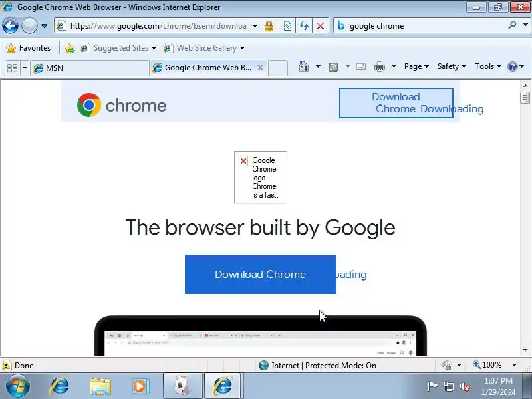The image size is (532, 399).
Task: Open the recent pages dropdown arrow
Action: 44,26
